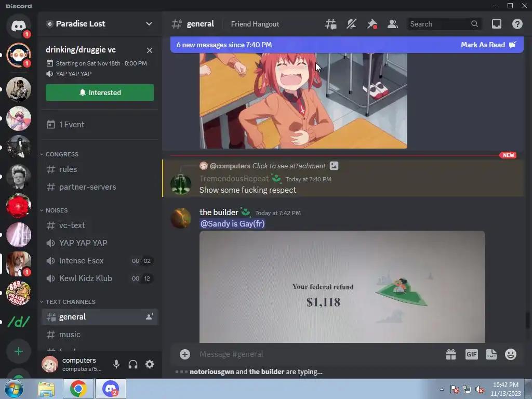The image size is (532, 399).
Task: Show hidden system tray icons arrow
Action: coord(442,389)
